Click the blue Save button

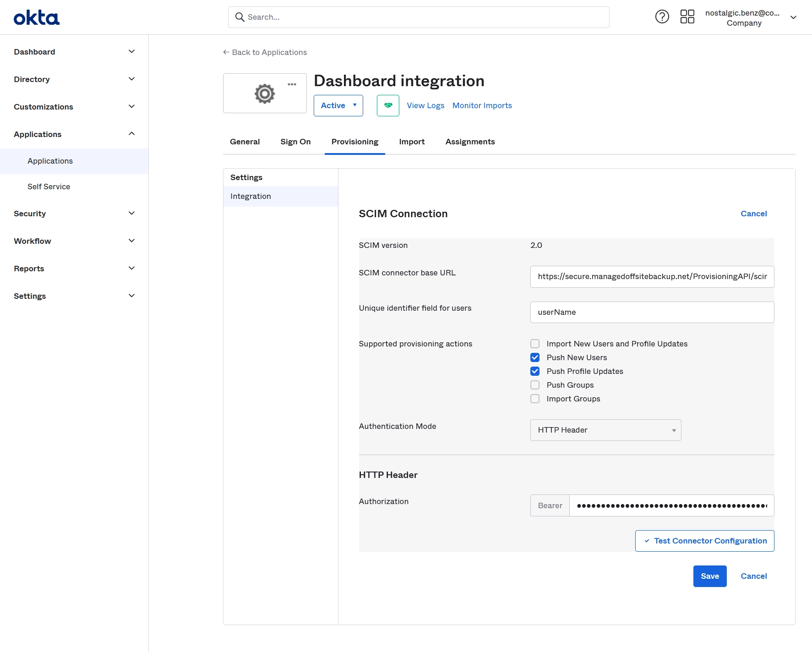[710, 576]
